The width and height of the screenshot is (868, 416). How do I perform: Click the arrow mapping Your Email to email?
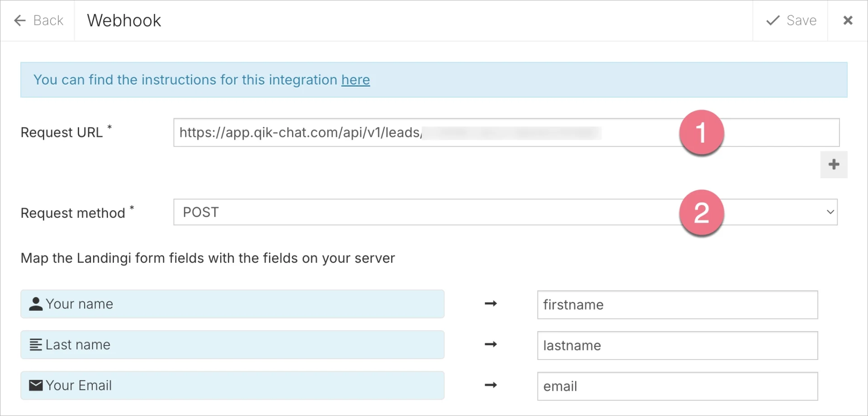coord(491,385)
